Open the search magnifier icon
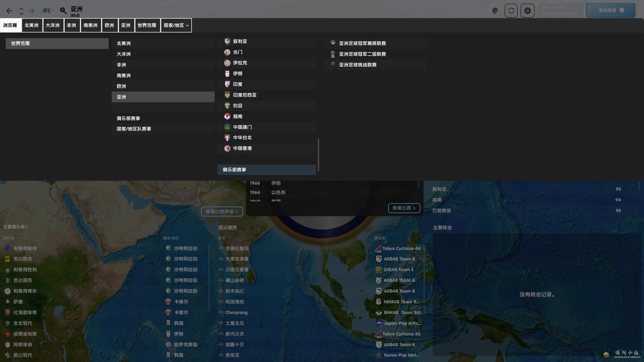644x362 pixels. click(63, 11)
